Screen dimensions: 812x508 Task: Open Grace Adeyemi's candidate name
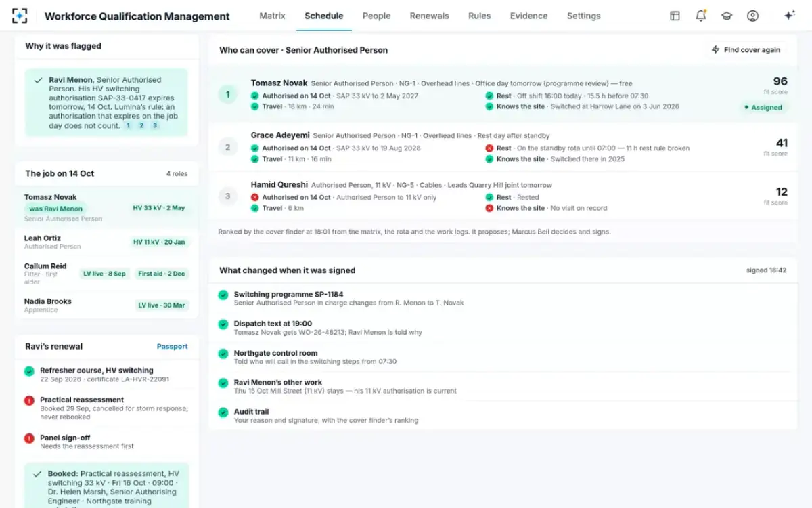click(x=280, y=135)
